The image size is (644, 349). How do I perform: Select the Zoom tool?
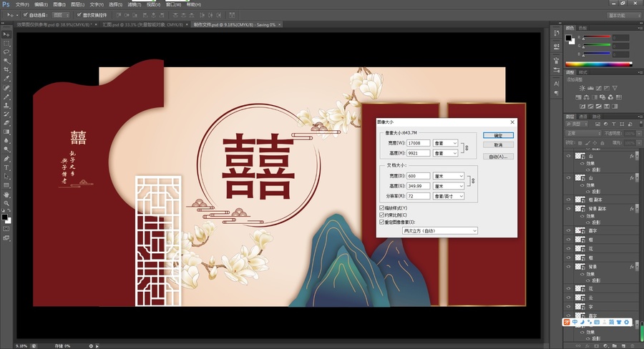[x=6, y=203]
